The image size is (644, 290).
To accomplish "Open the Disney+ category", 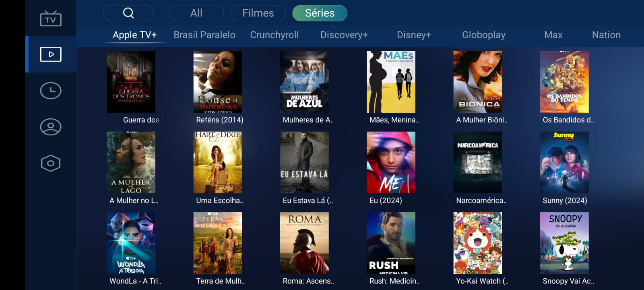I will click(x=414, y=35).
